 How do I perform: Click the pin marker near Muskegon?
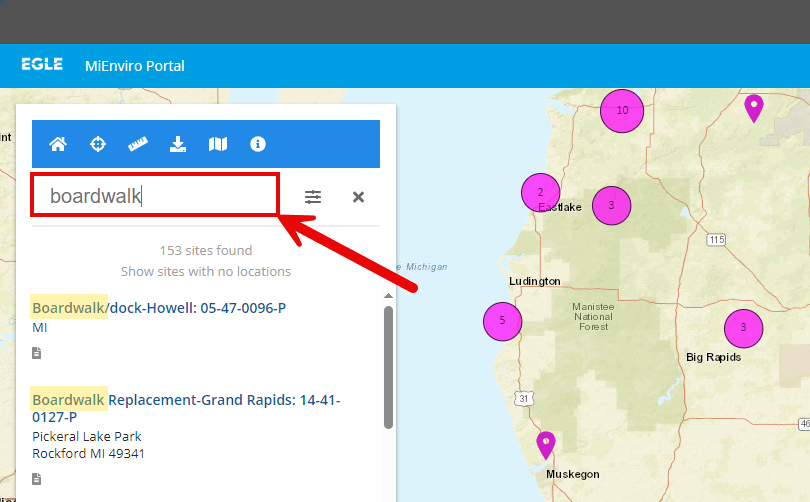click(546, 445)
